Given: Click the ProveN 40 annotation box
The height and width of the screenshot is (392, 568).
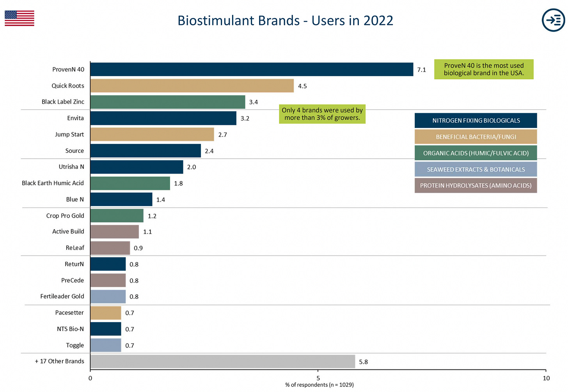Looking at the screenshot, I should click(484, 69).
